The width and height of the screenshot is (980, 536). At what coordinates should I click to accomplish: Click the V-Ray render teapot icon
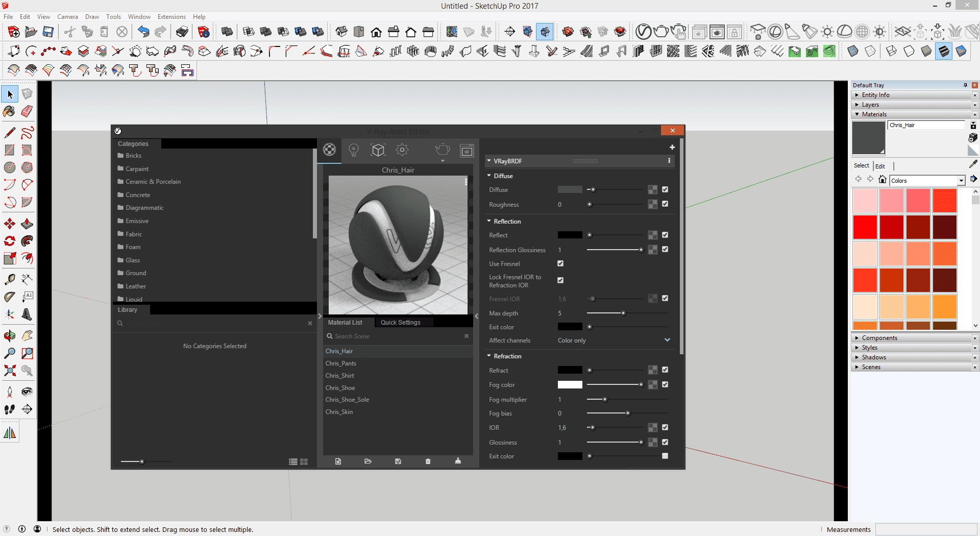(x=443, y=150)
